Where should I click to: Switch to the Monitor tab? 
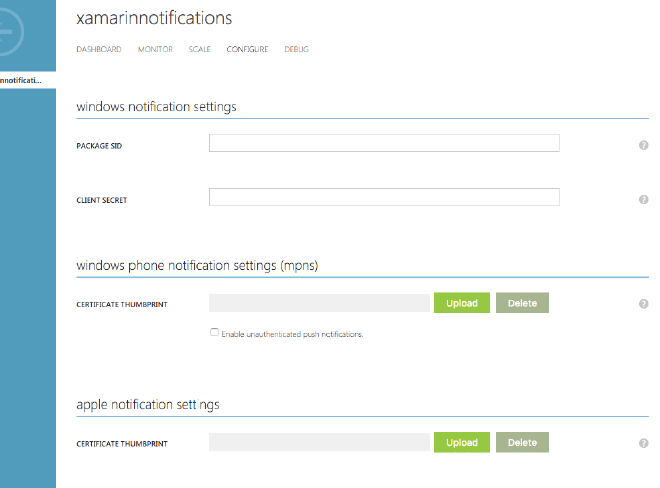click(x=155, y=49)
